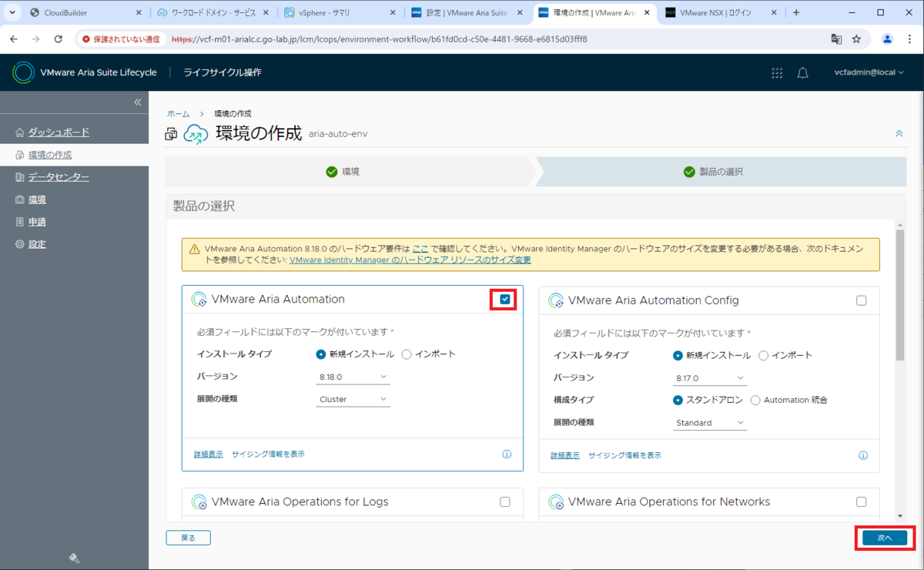924x570 pixels.
Task: Click the Aria Operations for Networks product icon
Action: tap(556, 502)
